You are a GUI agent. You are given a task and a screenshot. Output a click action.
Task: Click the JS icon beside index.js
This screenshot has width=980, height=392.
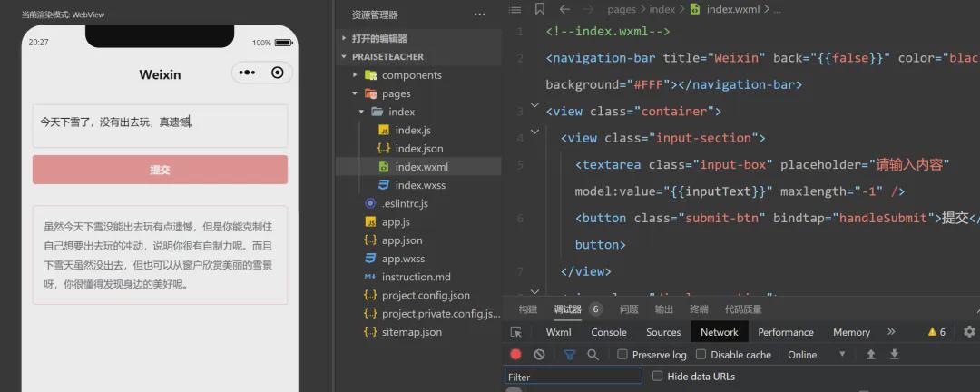(x=385, y=130)
